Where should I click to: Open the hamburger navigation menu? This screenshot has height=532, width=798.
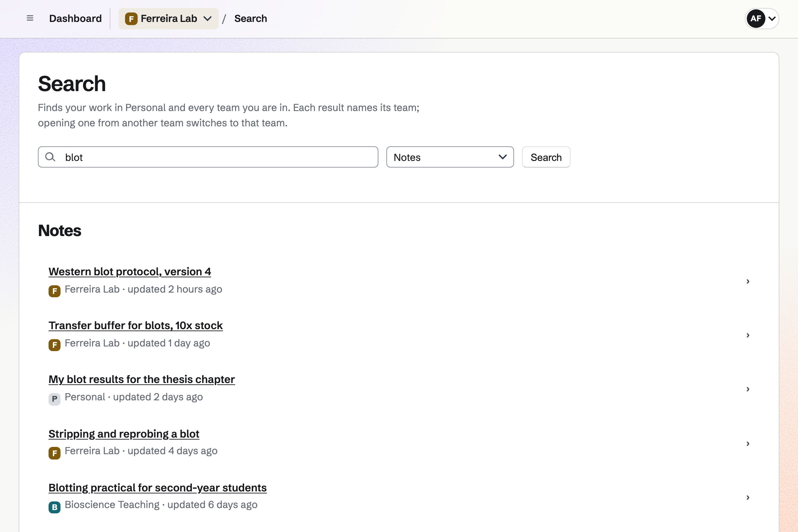click(30, 18)
